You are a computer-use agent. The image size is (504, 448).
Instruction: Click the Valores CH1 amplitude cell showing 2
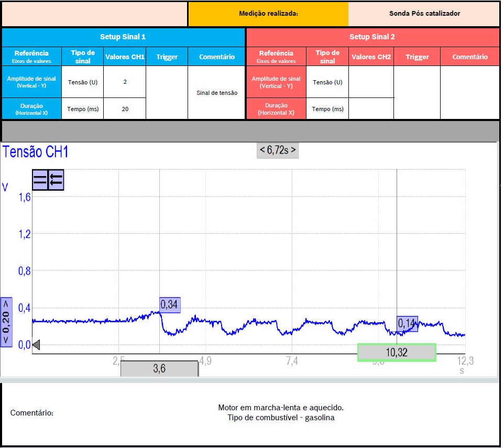(125, 82)
